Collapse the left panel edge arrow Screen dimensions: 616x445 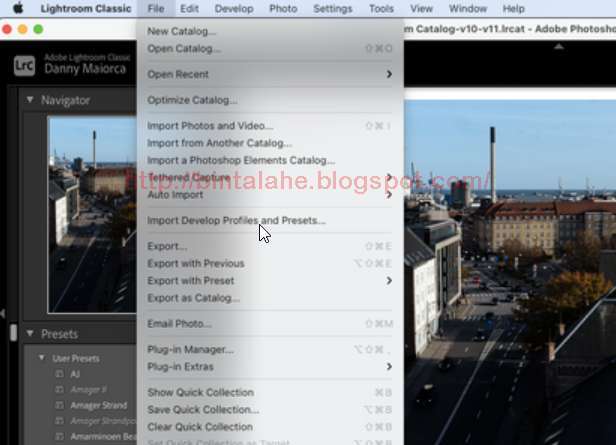click(3, 313)
